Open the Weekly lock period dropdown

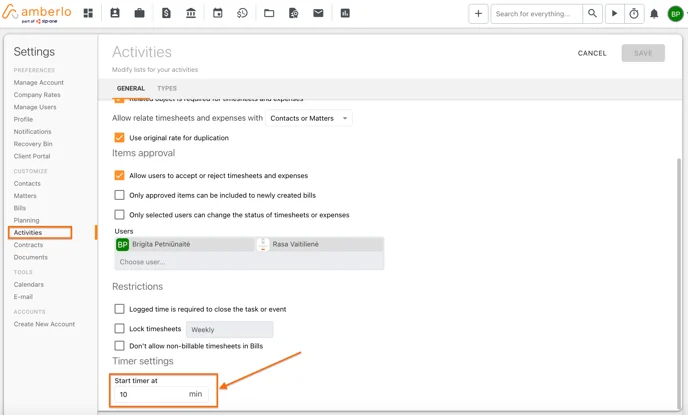point(229,329)
